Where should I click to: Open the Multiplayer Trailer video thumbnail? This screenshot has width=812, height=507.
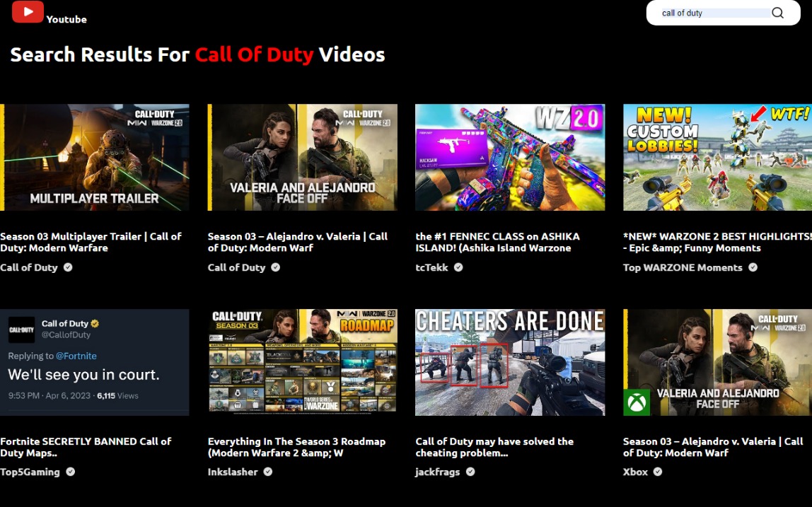pos(95,158)
